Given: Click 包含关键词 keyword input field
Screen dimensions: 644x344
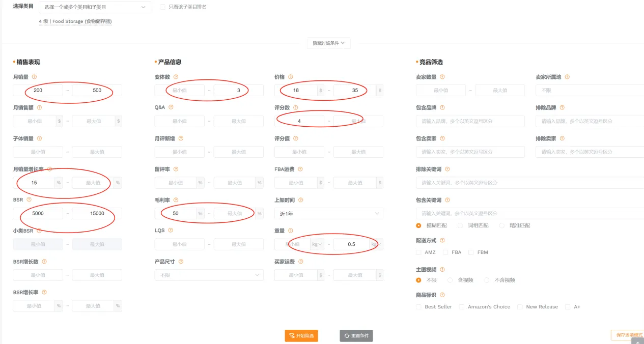Looking at the screenshot, I should [x=530, y=214].
